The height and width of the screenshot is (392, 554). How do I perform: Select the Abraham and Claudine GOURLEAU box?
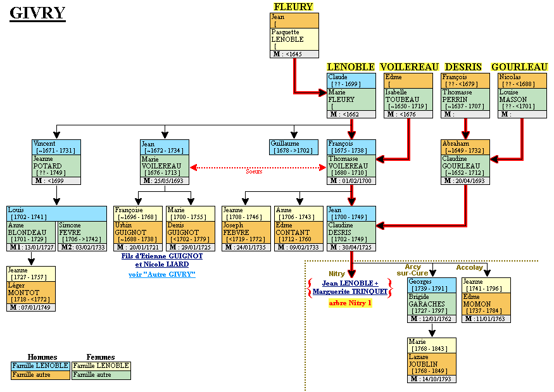click(x=465, y=162)
